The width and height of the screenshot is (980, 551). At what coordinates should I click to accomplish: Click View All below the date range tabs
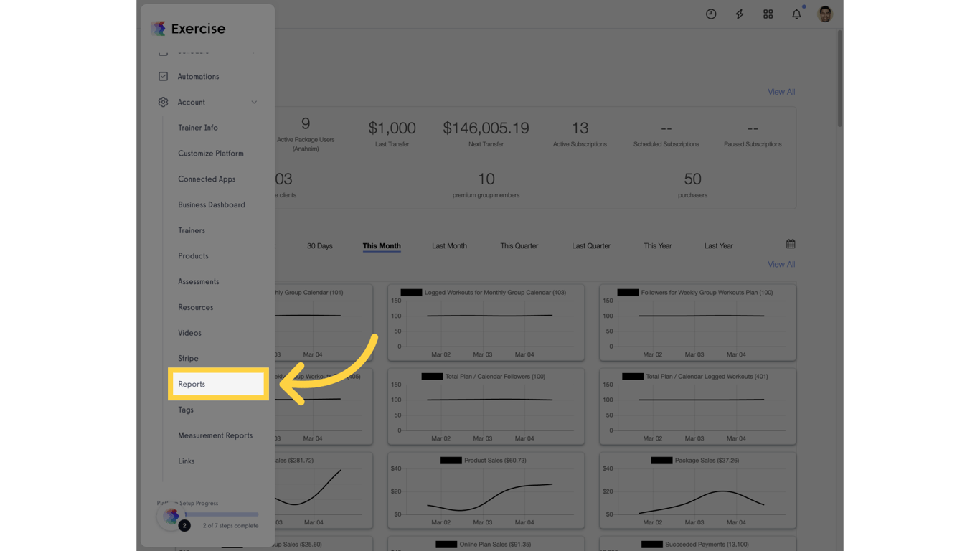781,264
